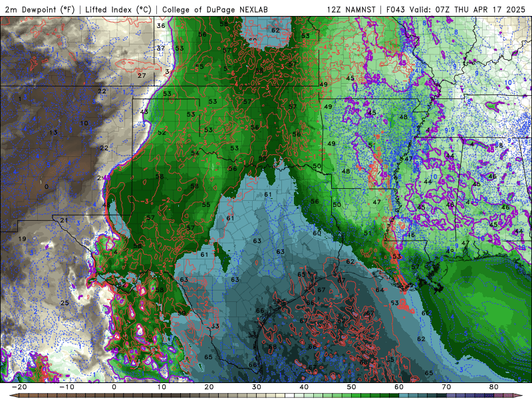Click the "F043 Valid: 07Z THU APR 17 2025" text
Image resolution: width=532 pixels, height=399 pixels.
tap(456, 9)
